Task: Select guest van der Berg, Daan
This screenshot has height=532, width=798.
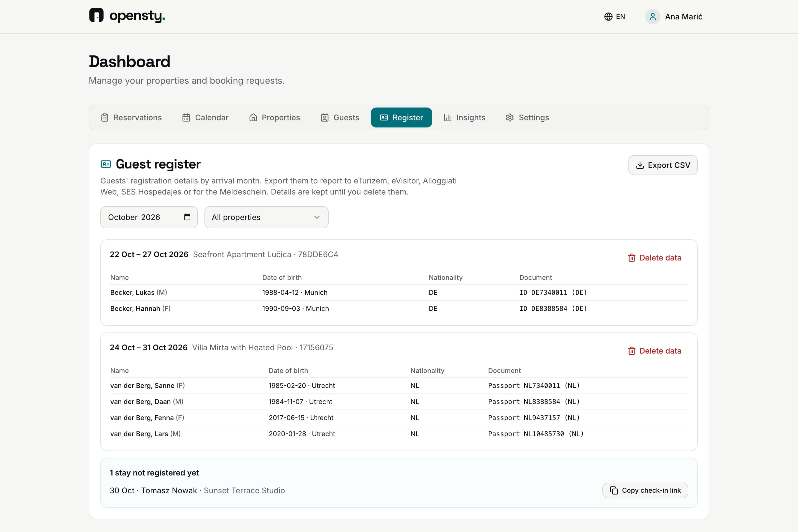Action: point(399,401)
